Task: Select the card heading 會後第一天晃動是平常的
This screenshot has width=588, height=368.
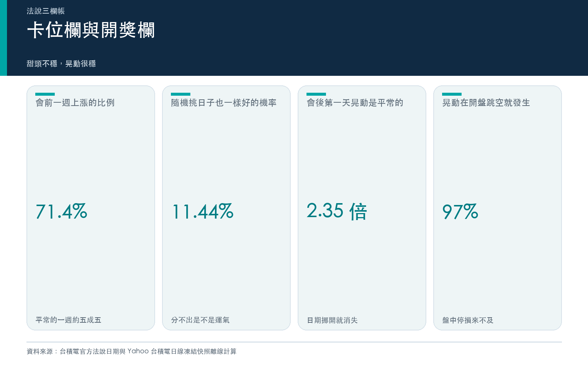Action: [x=355, y=103]
